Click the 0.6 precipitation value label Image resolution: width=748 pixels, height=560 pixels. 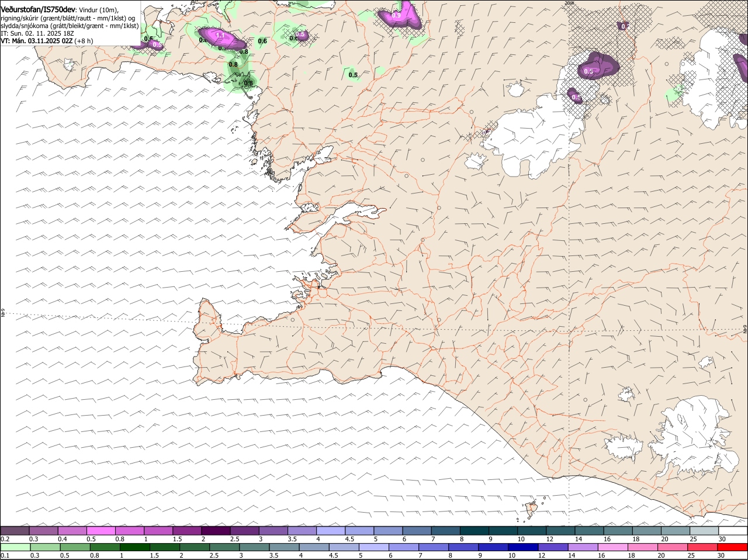[262, 41]
